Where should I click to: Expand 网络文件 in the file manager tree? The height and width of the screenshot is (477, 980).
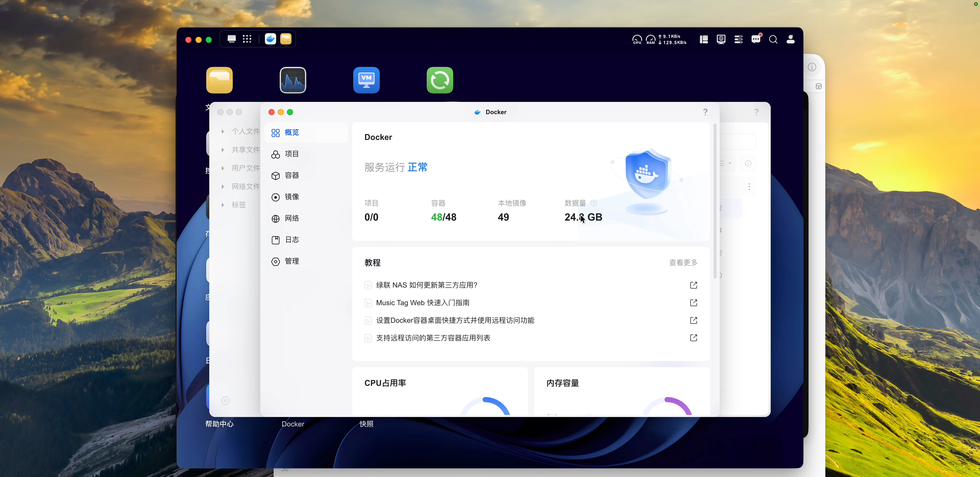(223, 187)
